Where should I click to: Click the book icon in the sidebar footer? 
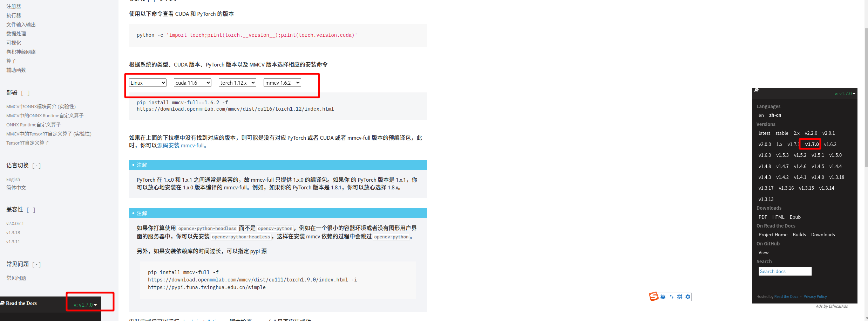pos(2,303)
